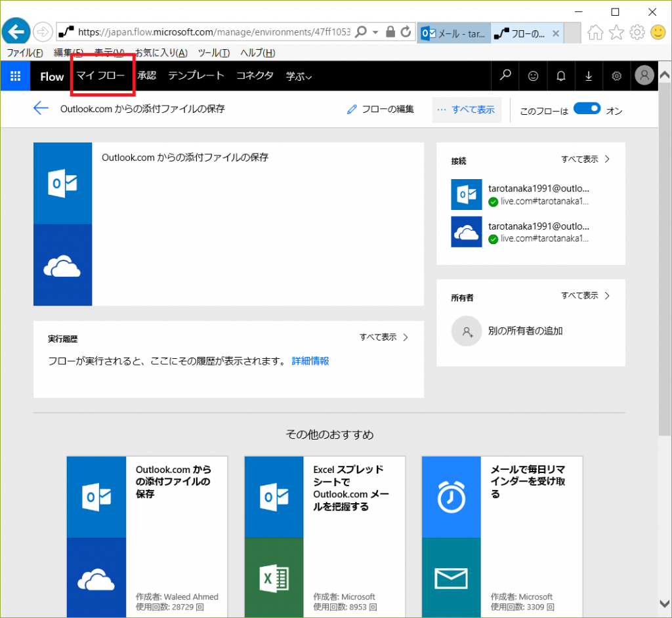The image size is (672, 618).
Task: Open the ヘルプ(H) menu
Action: [x=257, y=52]
